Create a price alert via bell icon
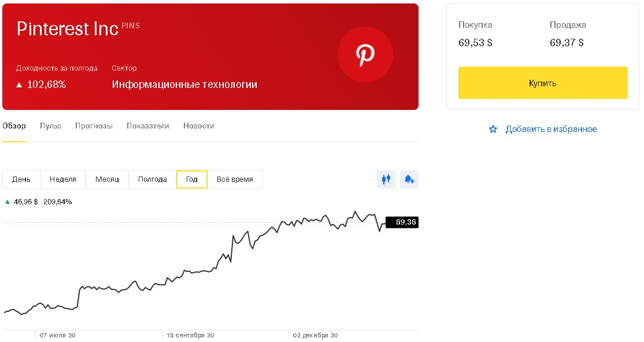644x342 pixels. coord(409,179)
